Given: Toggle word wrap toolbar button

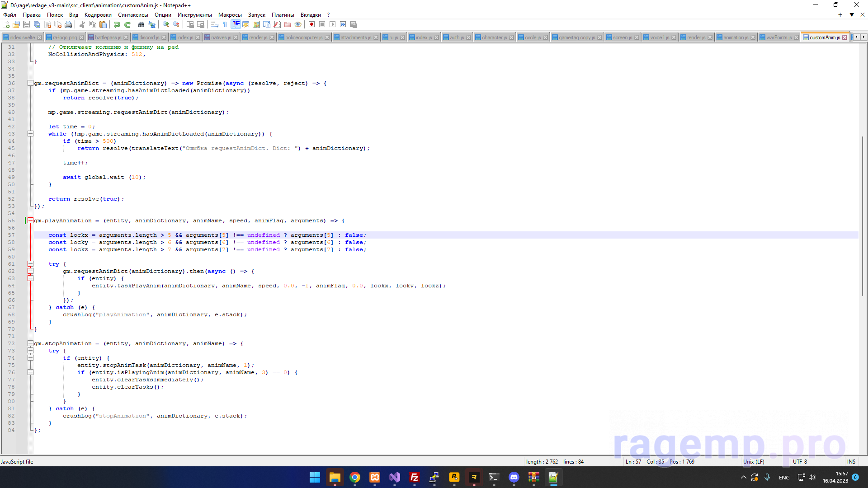Looking at the screenshot, I should pos(215,24).
